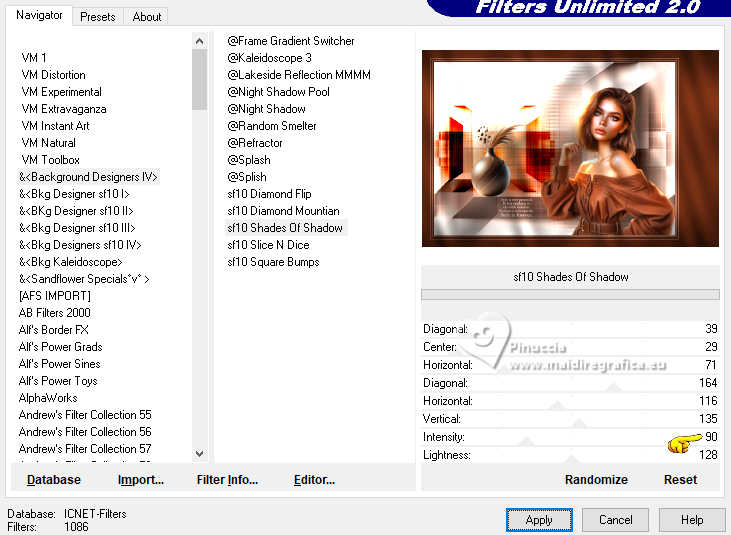Cancel the filter dialog
The image size is (731, 535).
pos(615,520)
